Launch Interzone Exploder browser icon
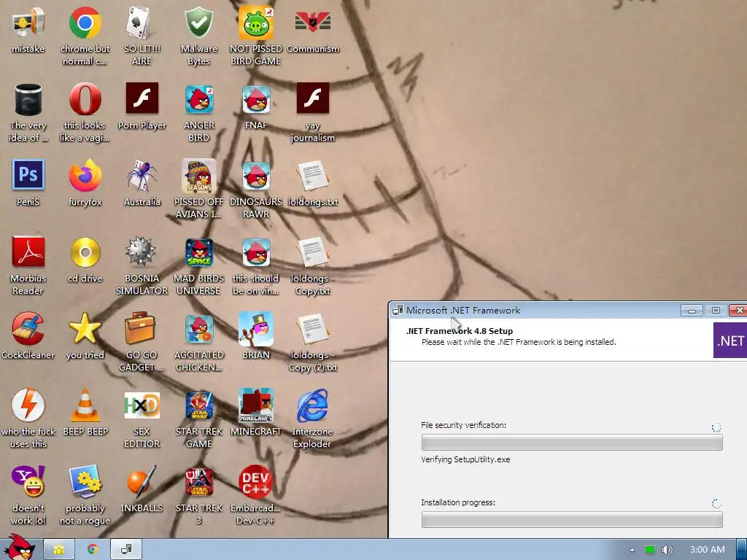 click(x=312, y=405)
